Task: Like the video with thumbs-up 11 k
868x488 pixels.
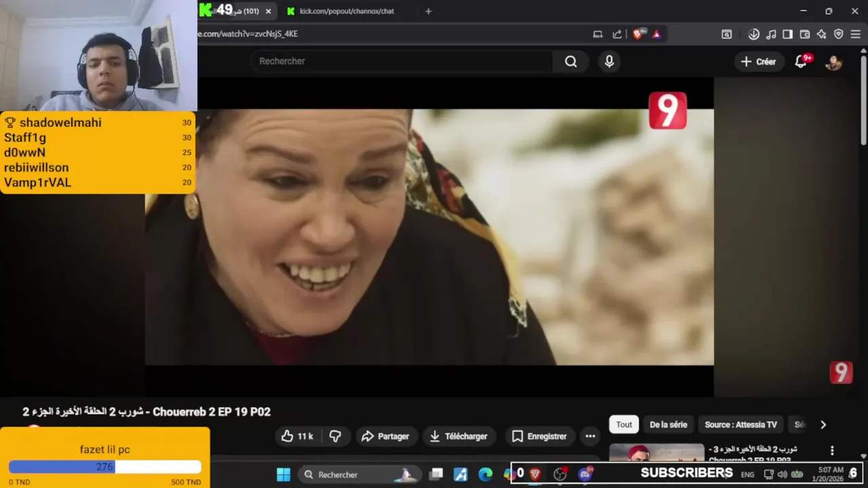Action: 297,436
